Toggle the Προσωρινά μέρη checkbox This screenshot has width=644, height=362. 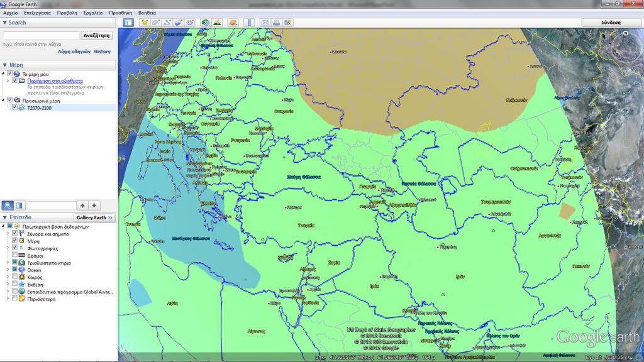(10, 100)
